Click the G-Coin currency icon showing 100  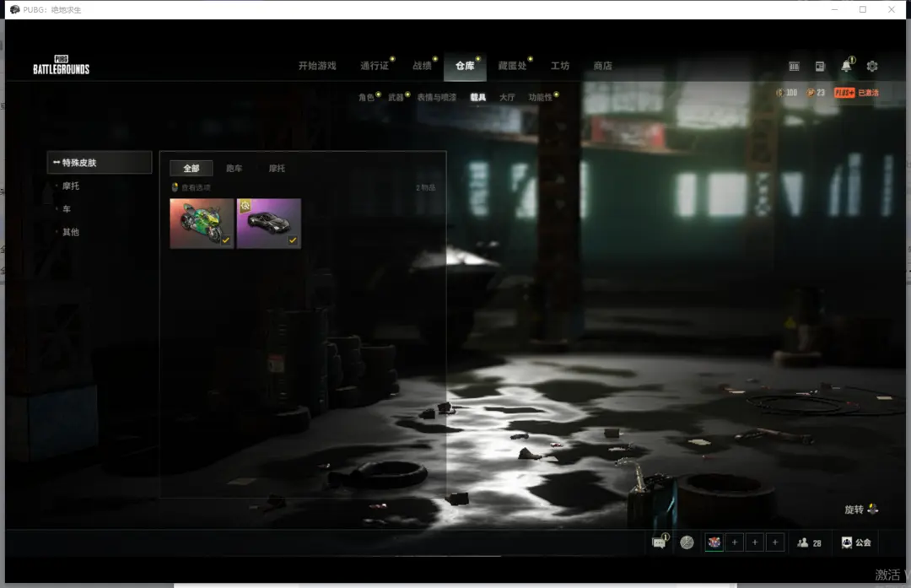(x=779, y=93)
